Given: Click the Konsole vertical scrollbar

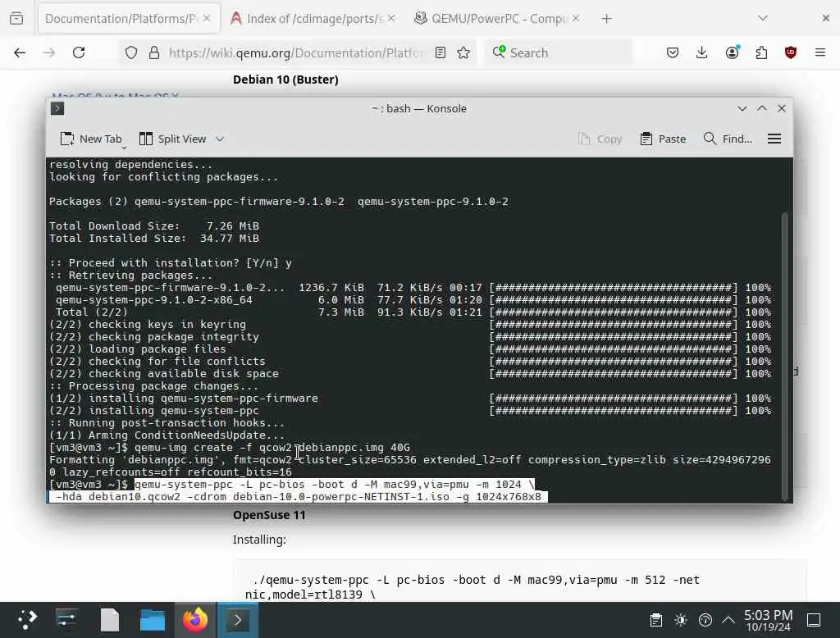Looking at the screenshot, I should 785,356.
